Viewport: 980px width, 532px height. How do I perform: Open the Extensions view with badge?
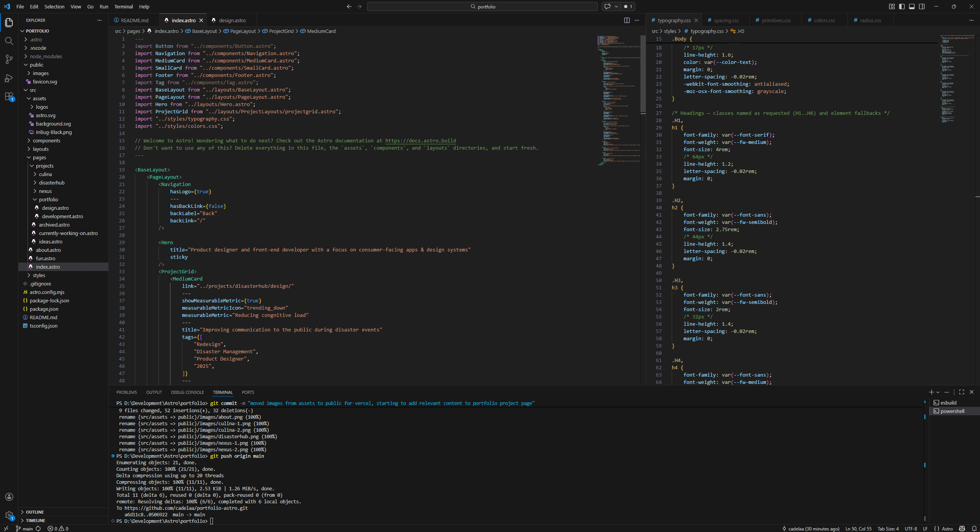click(x=9, y=97)
